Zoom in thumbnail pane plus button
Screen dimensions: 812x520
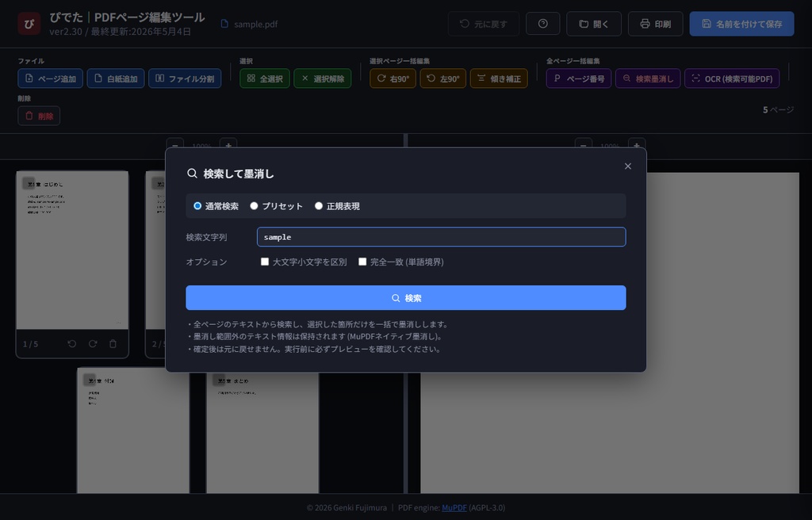[228, 146]
